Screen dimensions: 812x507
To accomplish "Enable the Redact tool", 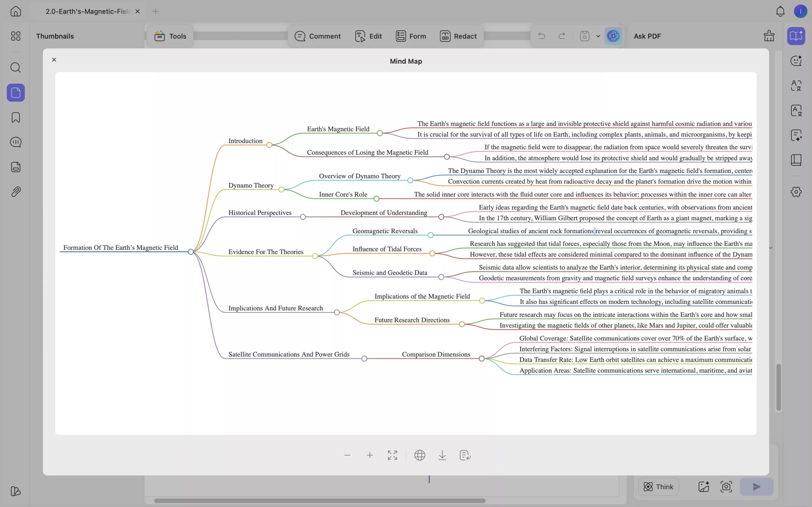I will click(x=458, y=36).
